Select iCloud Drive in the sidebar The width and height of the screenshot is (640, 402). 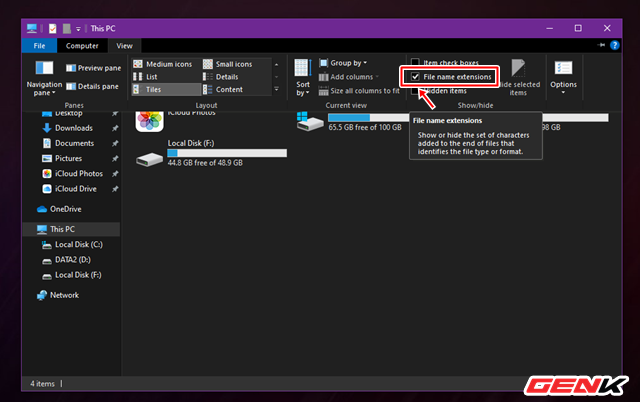click(x=76, y=189)
